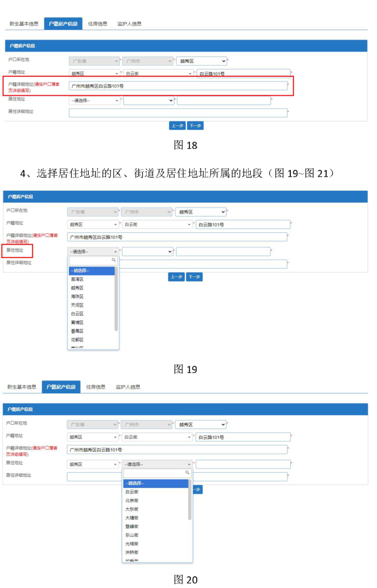Click empty 居住地址 text input in Figure 20
This screenshot has width=377, height=588.
coord(243,464)
